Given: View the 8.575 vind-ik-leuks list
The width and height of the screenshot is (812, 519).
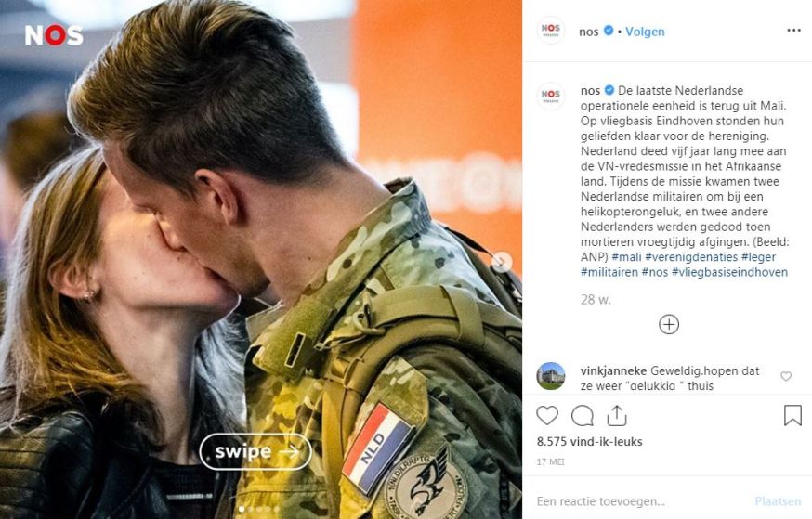Looking at the screenshot, I should point(589,441).
